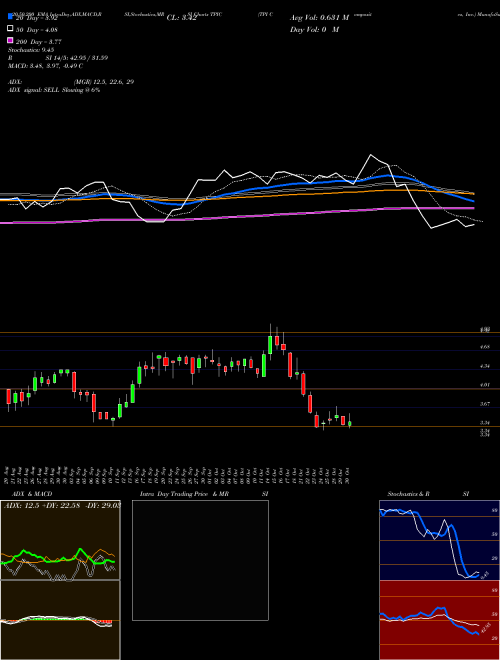Click the 'CL: 3.42' closing price label
Image resolution: width=500 pixels, height=660 pixels.
click(181, 18)
